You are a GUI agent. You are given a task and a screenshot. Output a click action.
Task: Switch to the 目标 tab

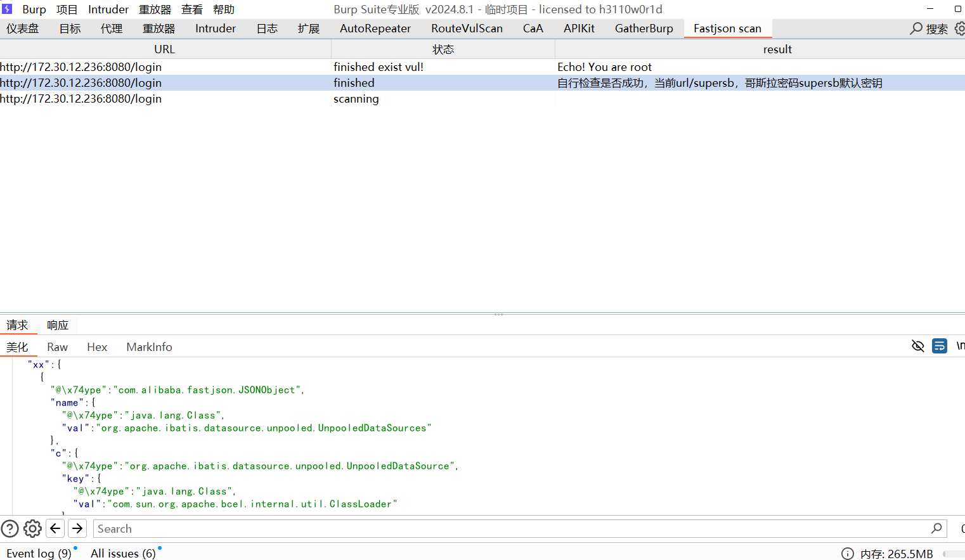coord(70,29)
